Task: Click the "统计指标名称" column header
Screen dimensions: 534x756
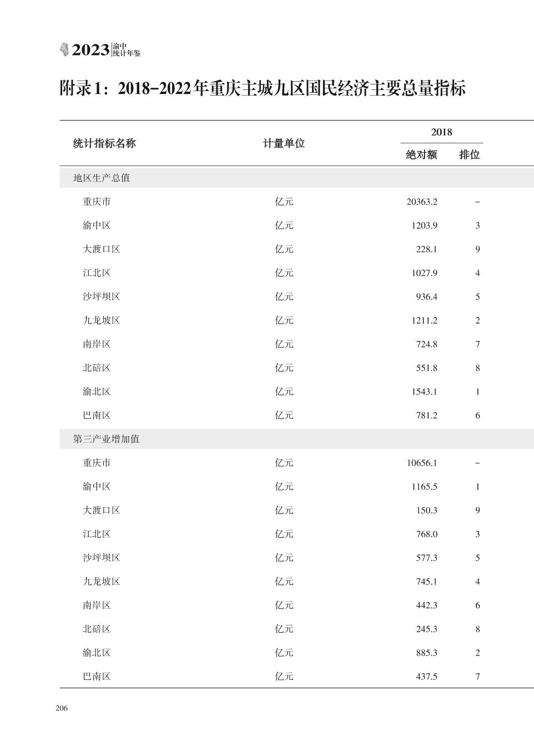Action: tap(104, 143)
